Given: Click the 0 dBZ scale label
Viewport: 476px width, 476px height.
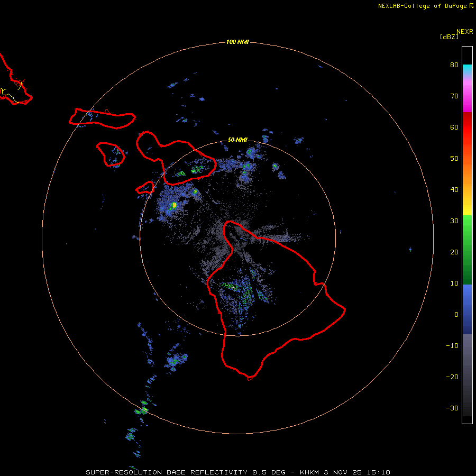Looking at the screenshot, I should (456, 315).
